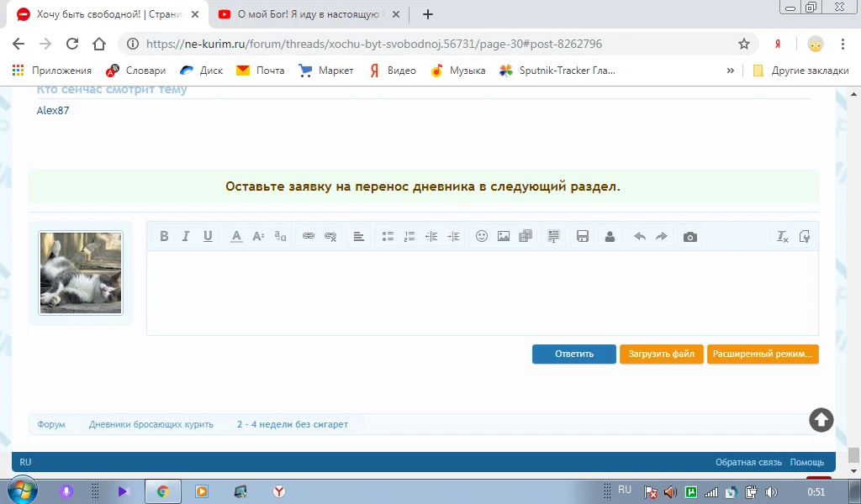This screenshot has width=861, height=504.
Task: Click the blue Ответить button
Action: pos(573,354)
